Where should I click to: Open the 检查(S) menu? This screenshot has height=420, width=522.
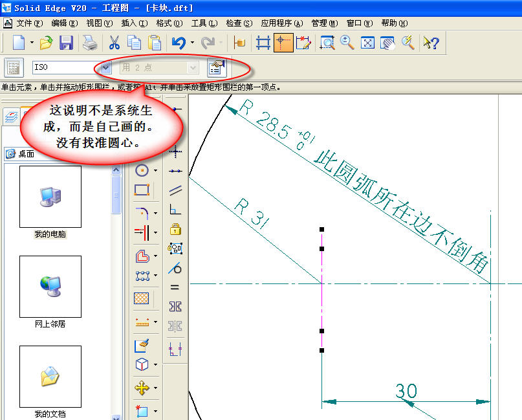point(239,23)
